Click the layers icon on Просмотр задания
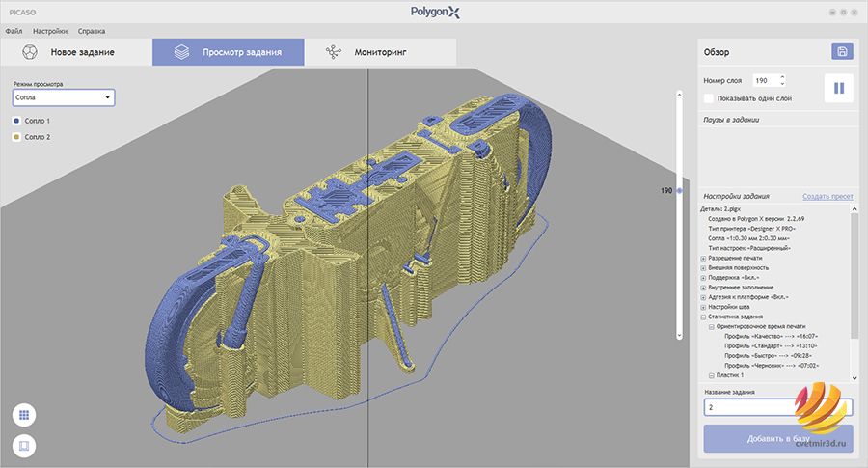The width and height of the screenshot is (868, 468). (181, 52)
